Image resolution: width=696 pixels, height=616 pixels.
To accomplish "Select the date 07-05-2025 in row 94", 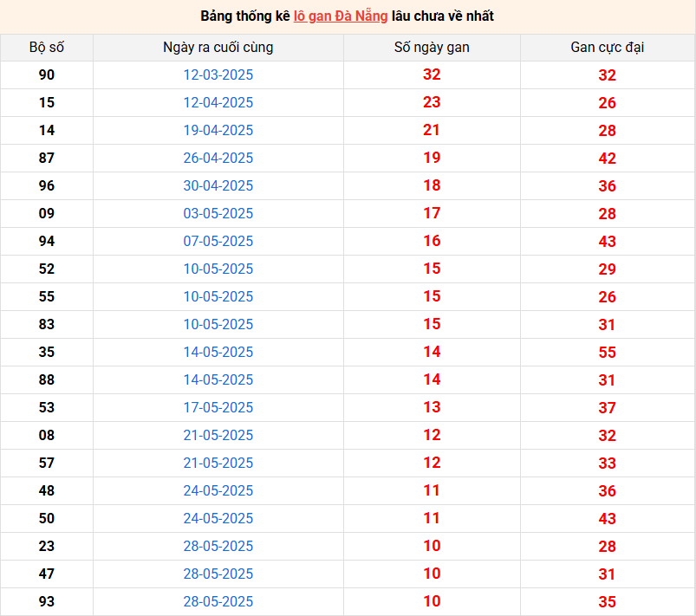I will pos(218,242).
